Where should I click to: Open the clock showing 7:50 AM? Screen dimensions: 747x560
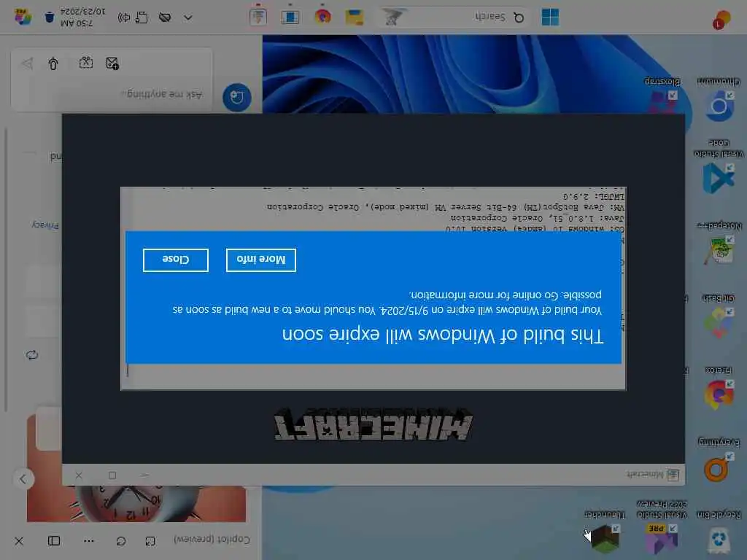click(83, 17)
